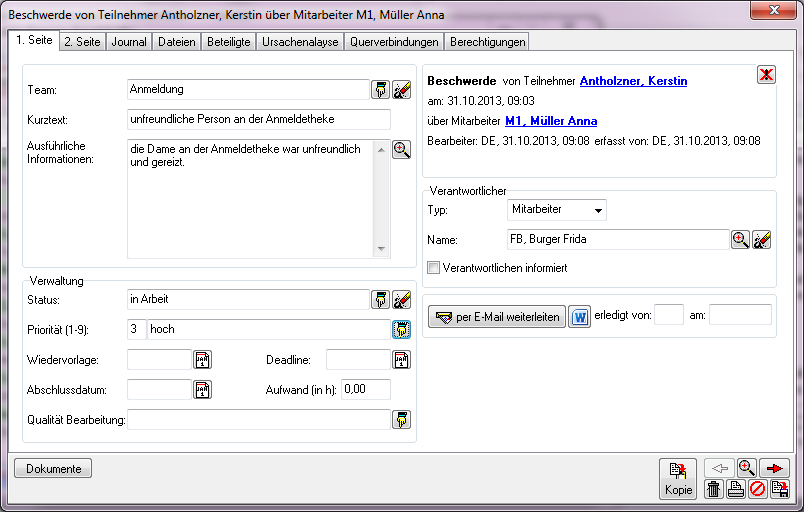Image resolution: width=804 pixels, height=512 pixels.
Task: Print the complaint with printer icon
Action: 735,489
